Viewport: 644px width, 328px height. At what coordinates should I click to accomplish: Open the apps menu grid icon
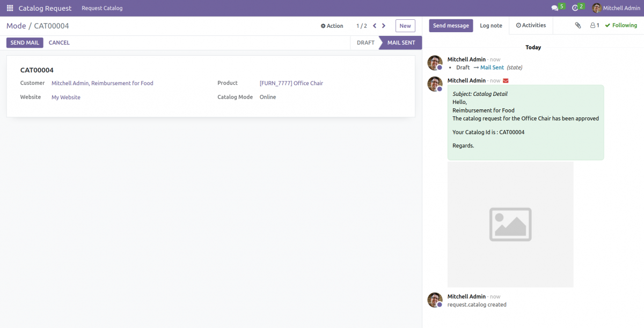click(9, 8)
